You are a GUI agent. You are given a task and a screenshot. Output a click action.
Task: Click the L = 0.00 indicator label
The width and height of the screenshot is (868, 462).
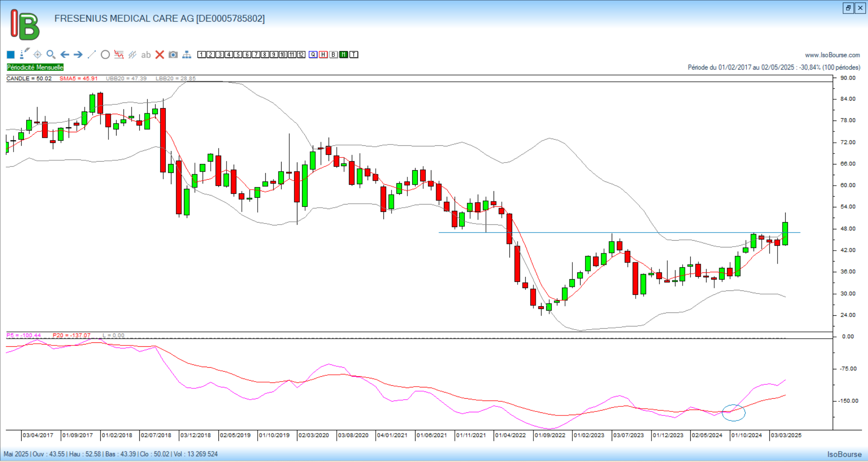click(113, 336)
